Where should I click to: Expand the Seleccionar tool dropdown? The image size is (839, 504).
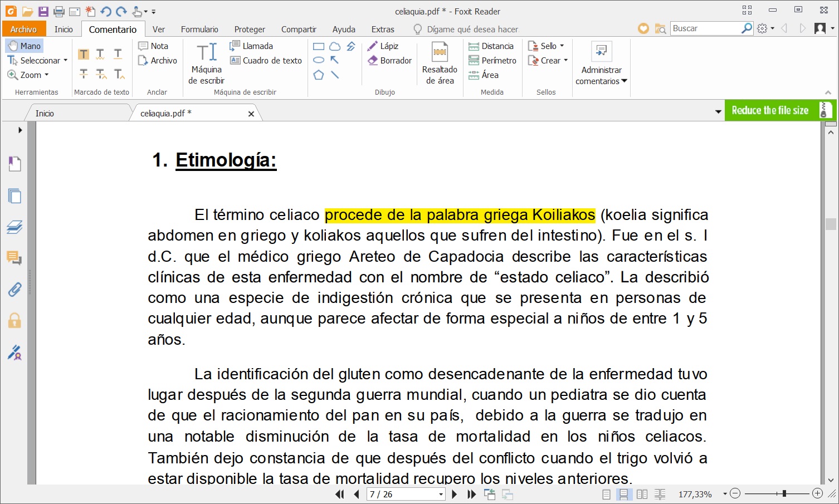(66, 60)
